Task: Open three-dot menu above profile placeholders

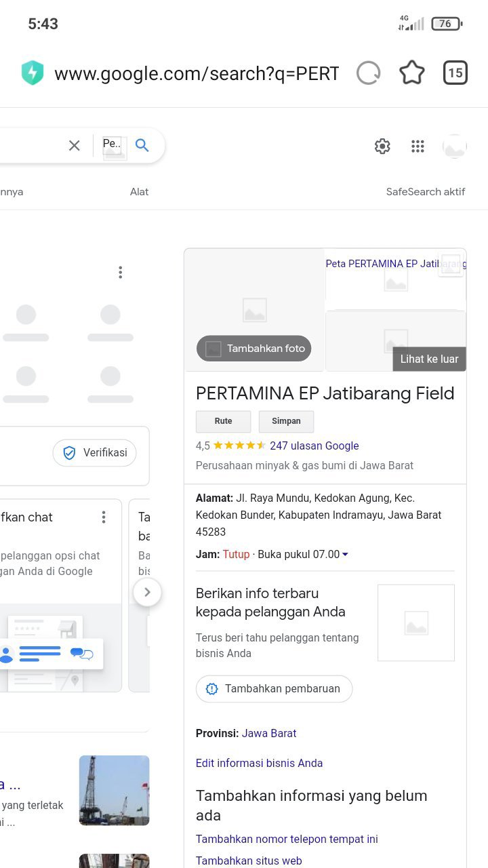Action: [x=120, y=272]
